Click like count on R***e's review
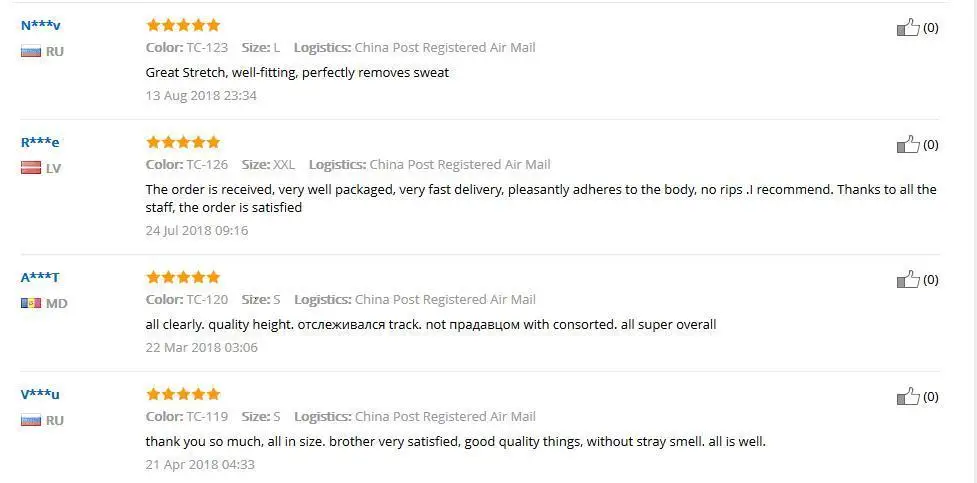The height and width of the screenshot is (483, 977). tap(930, 145)
